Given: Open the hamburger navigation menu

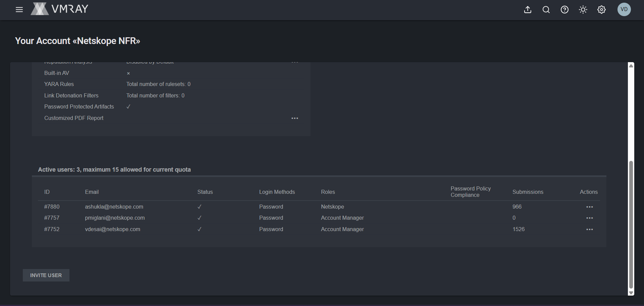Looking at the screenshot, I should (x=19, y=9).
